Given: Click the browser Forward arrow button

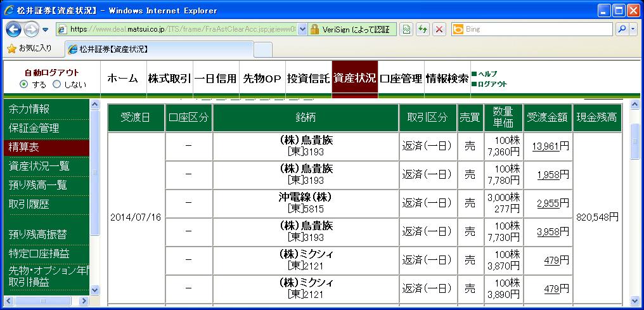Looking at the screenshot, I should [x=32, y=30].
